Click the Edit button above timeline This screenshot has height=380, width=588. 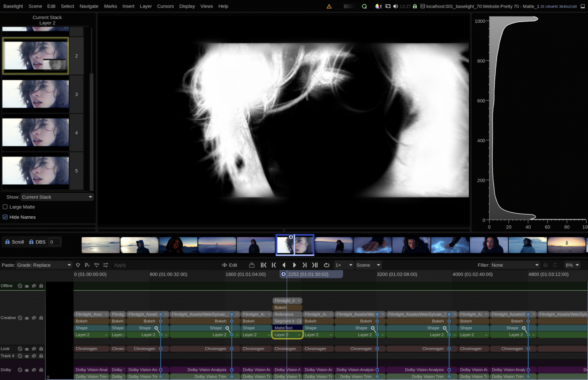(x=230, y=265)
